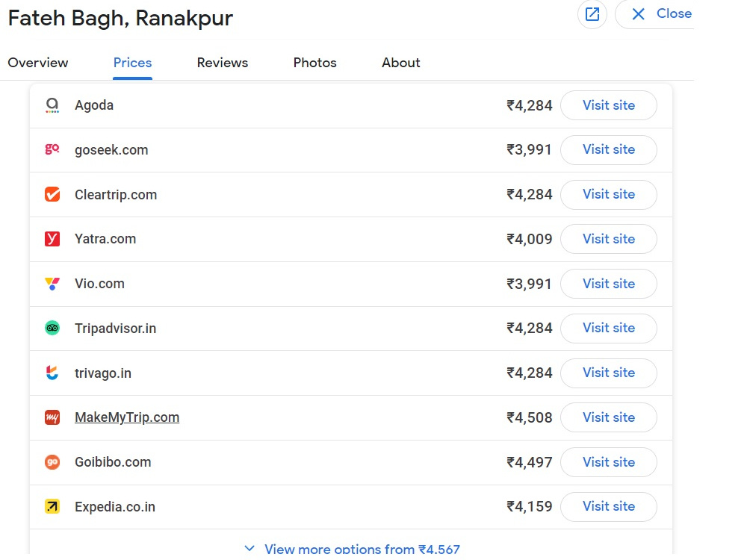Click the Vio.com provider name
Viewport: 747px width, 560px height.
point(99,284)
